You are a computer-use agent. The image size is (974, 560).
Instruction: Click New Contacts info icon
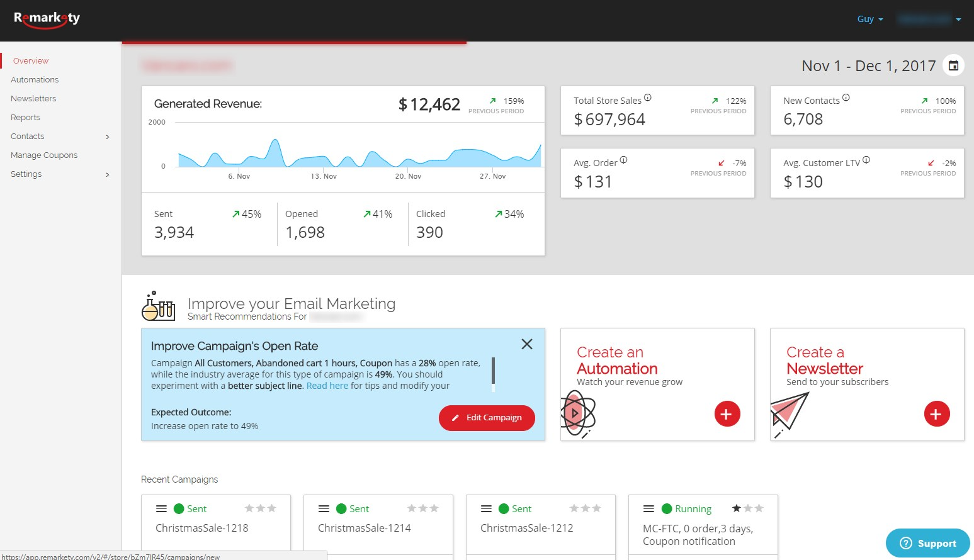[x=846, y=98]
